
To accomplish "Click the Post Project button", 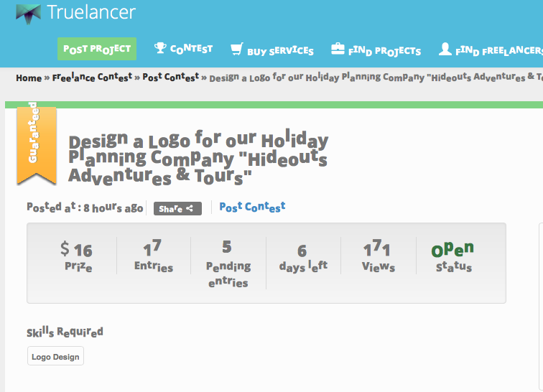I will [97, 49].
